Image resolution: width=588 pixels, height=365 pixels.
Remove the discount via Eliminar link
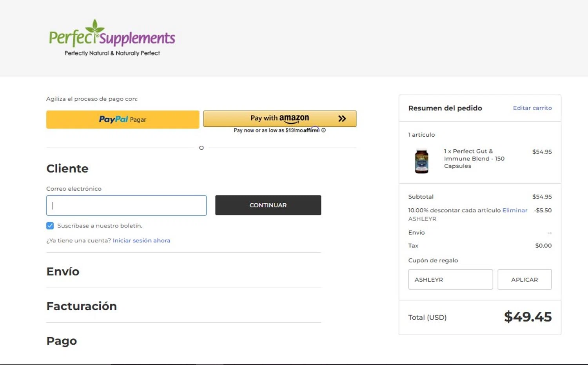tap(515, 210)
